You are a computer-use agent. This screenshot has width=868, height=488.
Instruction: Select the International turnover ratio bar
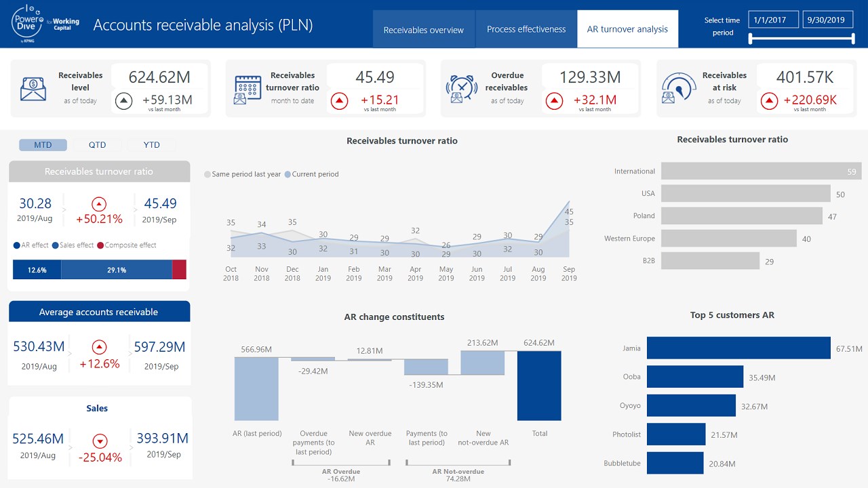point(761,171)
